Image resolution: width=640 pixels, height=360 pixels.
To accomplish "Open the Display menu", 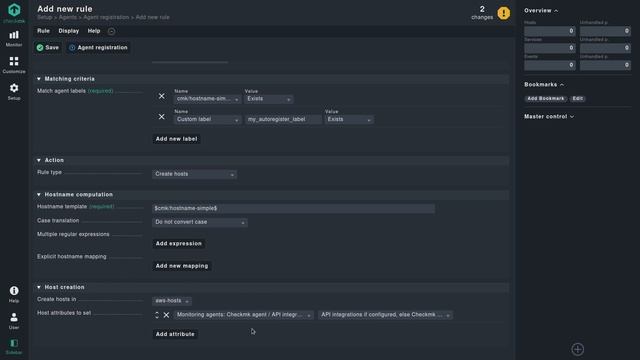I will click(69, 31).
